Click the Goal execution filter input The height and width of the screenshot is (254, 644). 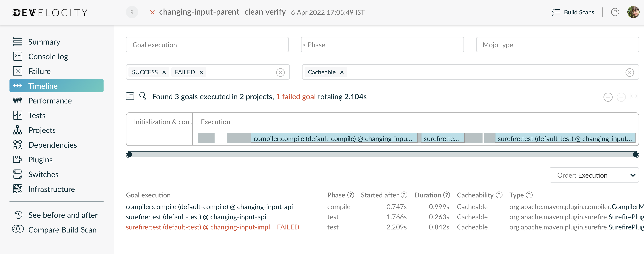pyautogui.click(x=207, y=45)
